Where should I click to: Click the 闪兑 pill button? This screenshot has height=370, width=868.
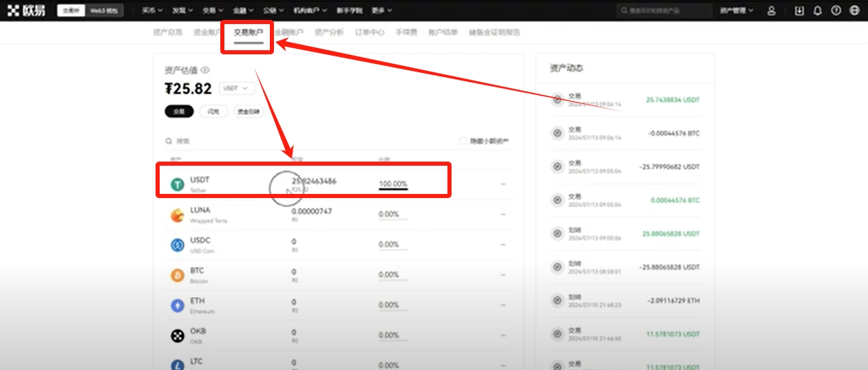coord(214,111)
